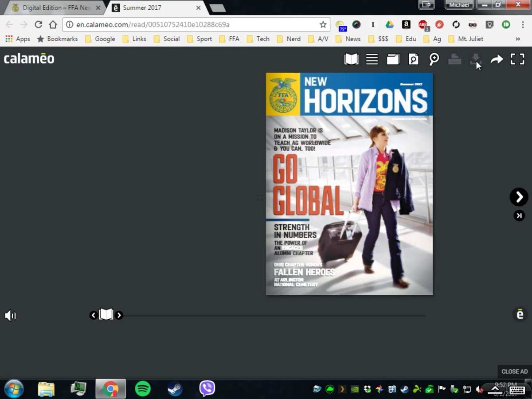Open the Adblock Plus extension

[x=423, y=25]
